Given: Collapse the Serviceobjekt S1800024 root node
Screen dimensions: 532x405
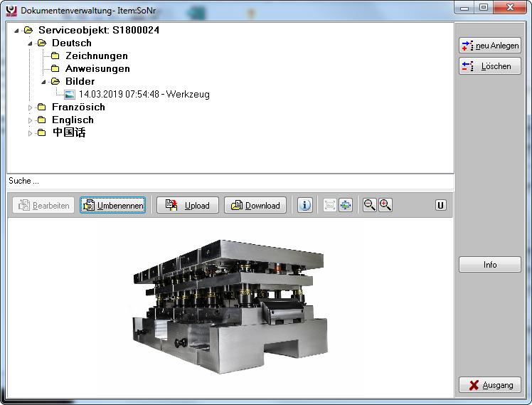Looking at the screenshot, I should [x=16, y=31].
